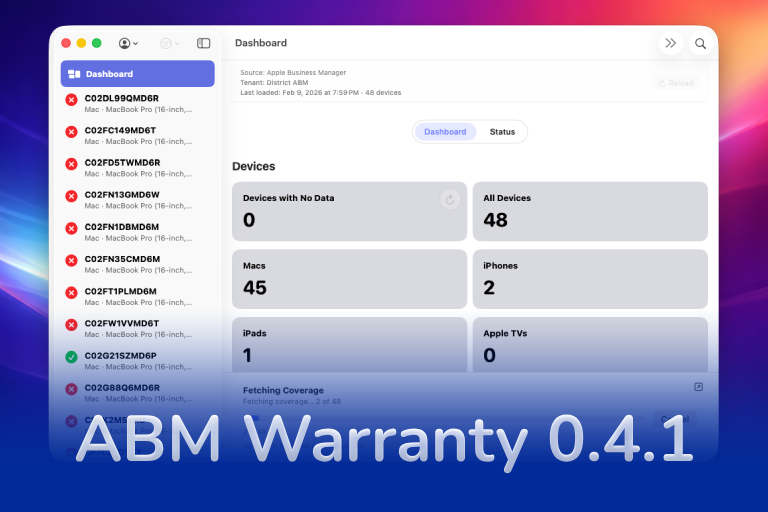Open the account profile dropdown
Screen dimensions: 768x512
pos(128,43)
